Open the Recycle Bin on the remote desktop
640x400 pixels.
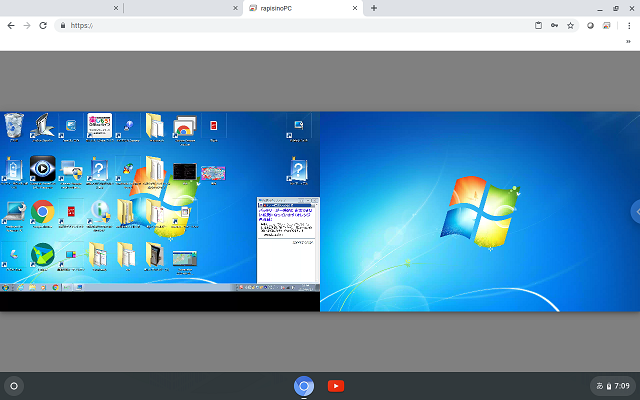point(14,127)
